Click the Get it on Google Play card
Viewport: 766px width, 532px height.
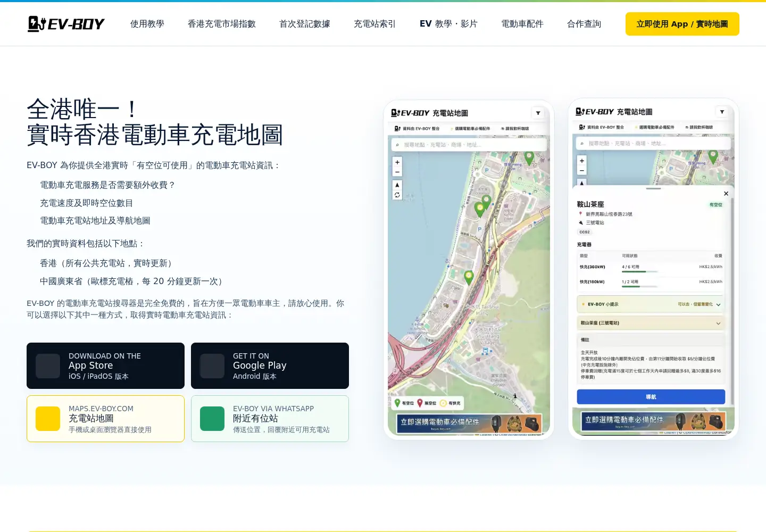270,365
